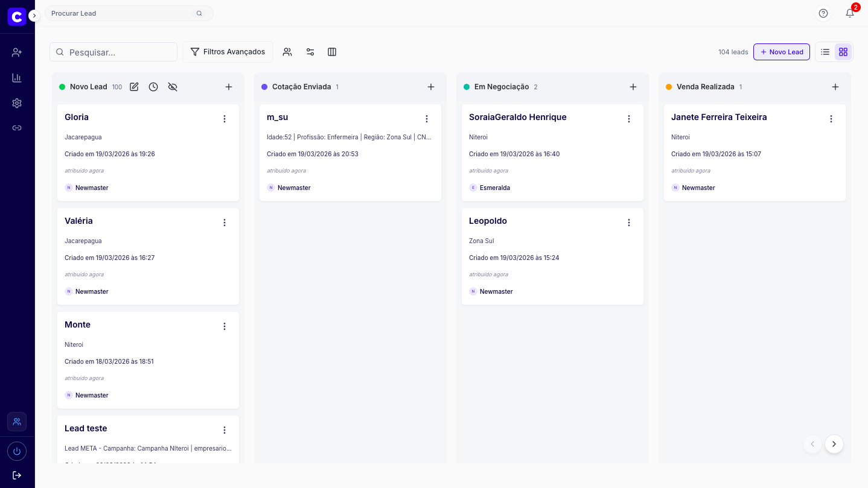
Task: Click the link integrations icon in sidebar
Action: tap(17, 128)
